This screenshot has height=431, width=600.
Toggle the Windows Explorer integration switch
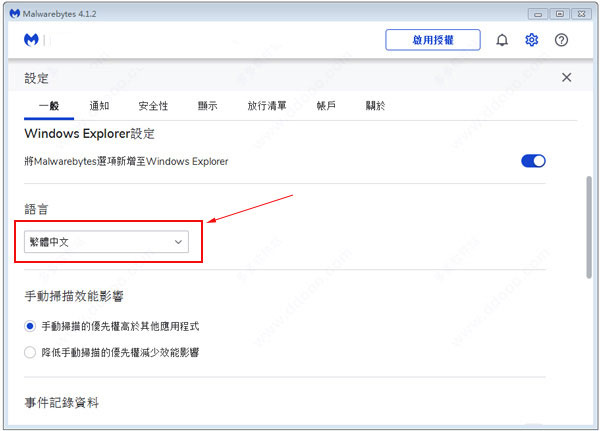533,161
